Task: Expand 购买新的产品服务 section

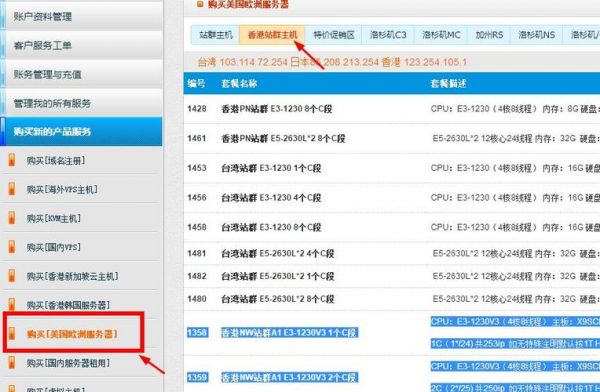Action: click(81, 132)
